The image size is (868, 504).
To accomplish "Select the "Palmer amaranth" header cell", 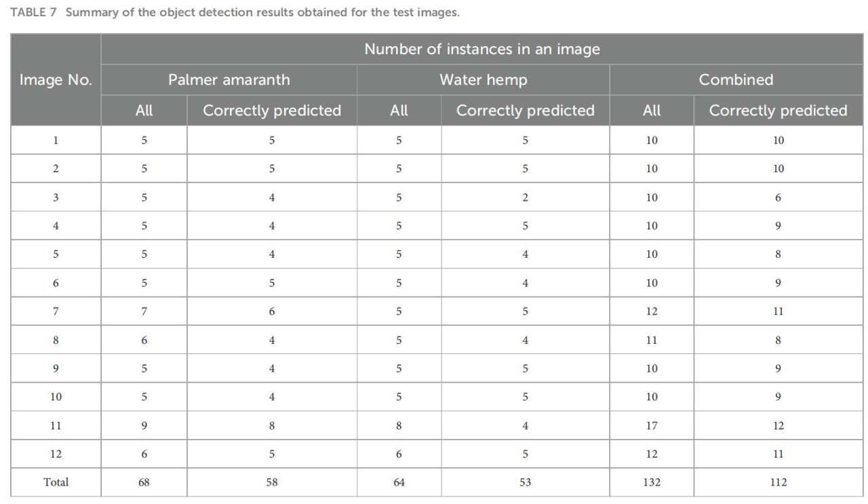I will 229,80.
